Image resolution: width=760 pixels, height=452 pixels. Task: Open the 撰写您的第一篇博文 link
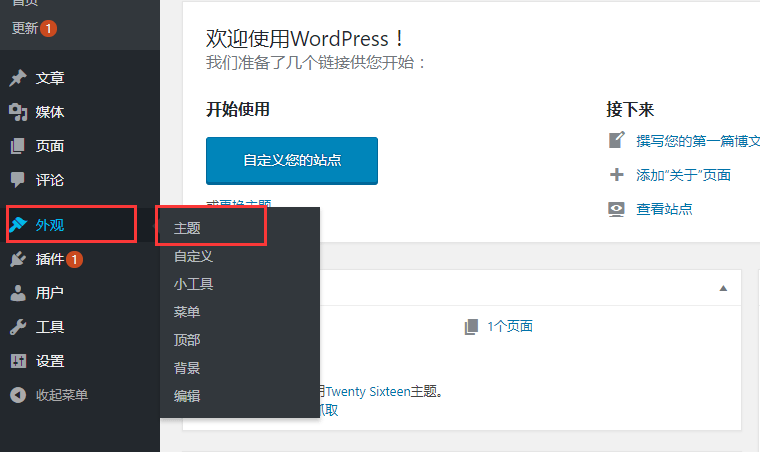[x=698, y=141]
